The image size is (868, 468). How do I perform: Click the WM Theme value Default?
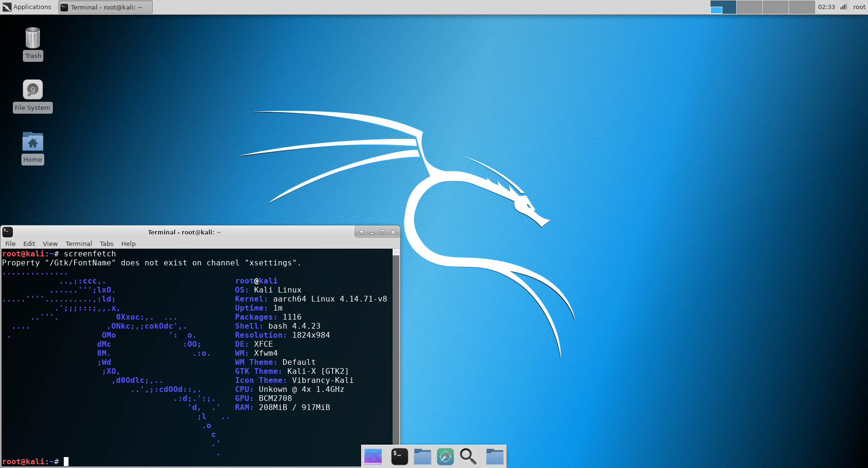point(299,362)
